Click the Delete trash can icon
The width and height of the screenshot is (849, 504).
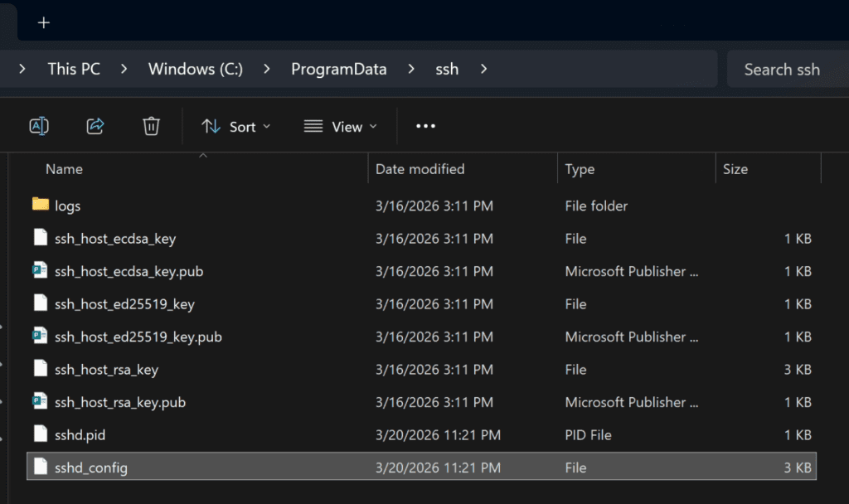(x=151, y=126)
